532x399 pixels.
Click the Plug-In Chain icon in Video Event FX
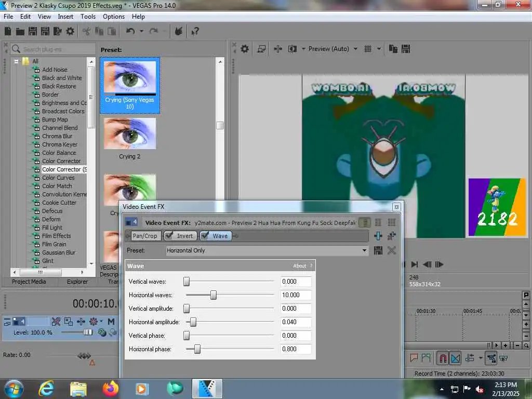[378, 236]
